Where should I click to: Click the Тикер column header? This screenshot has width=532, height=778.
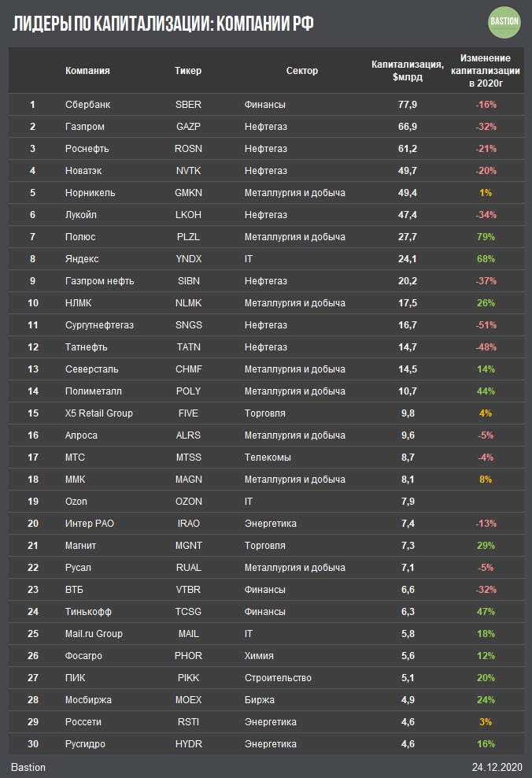188,70
